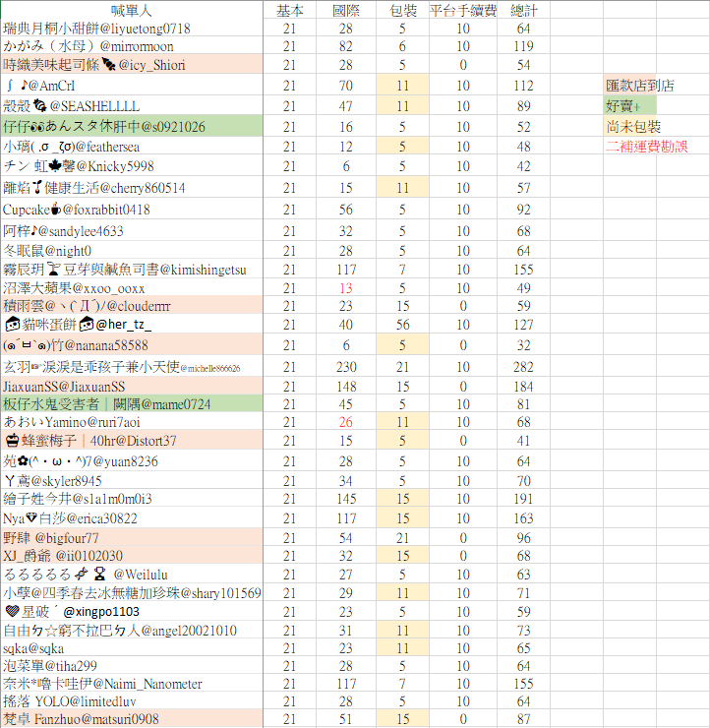The width and height of the screenshot is (710, 728).
Task: Select the highlighted @icy_Shiori name cell
Action: (132, 65)
